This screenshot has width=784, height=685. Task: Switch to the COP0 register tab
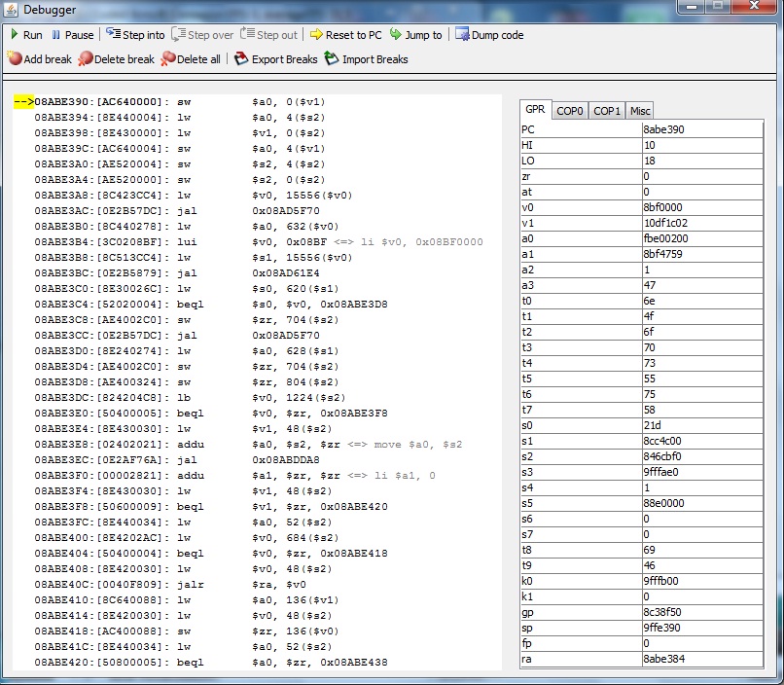coord(570,111)
